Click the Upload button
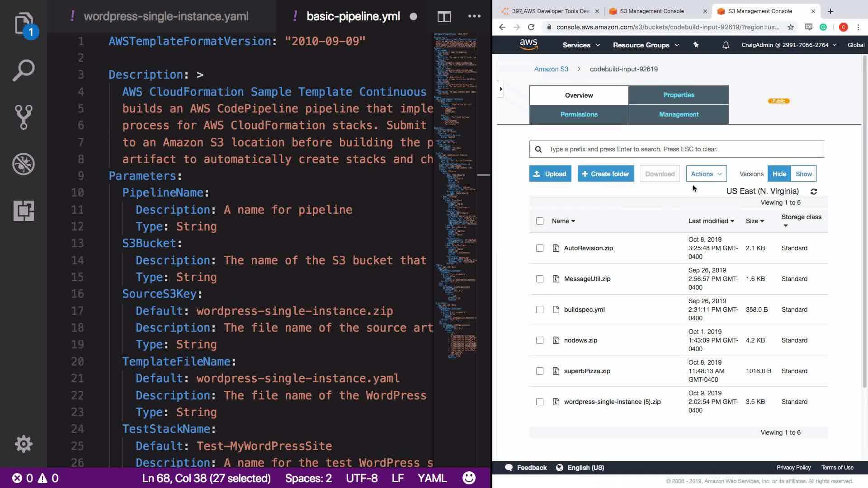The height and width of the screenshot is (488, 868). (550, 174)
